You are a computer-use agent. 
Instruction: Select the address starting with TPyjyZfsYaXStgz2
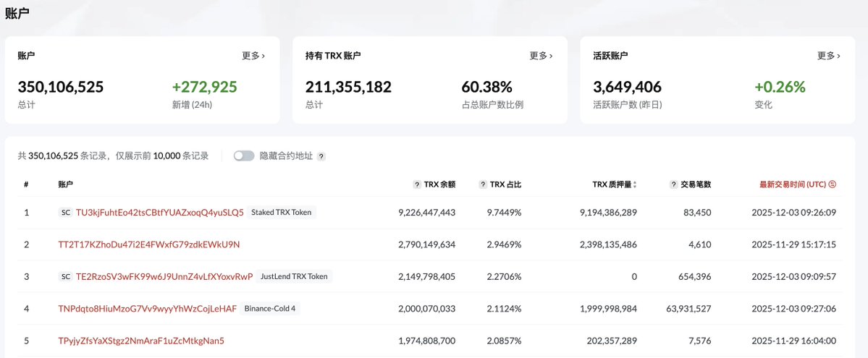coord(141,341)
